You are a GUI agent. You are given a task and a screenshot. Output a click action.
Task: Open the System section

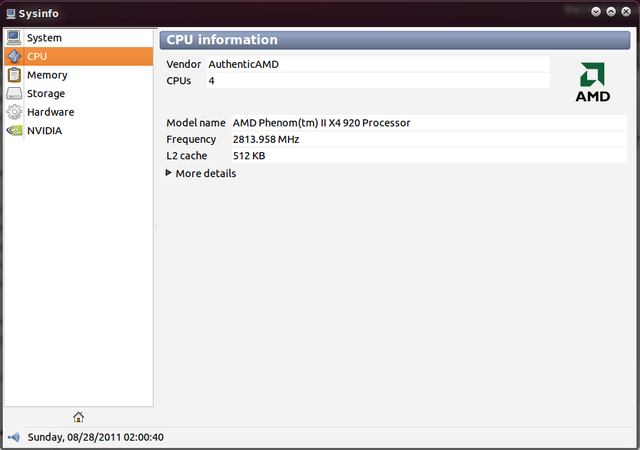click(44, 38)
